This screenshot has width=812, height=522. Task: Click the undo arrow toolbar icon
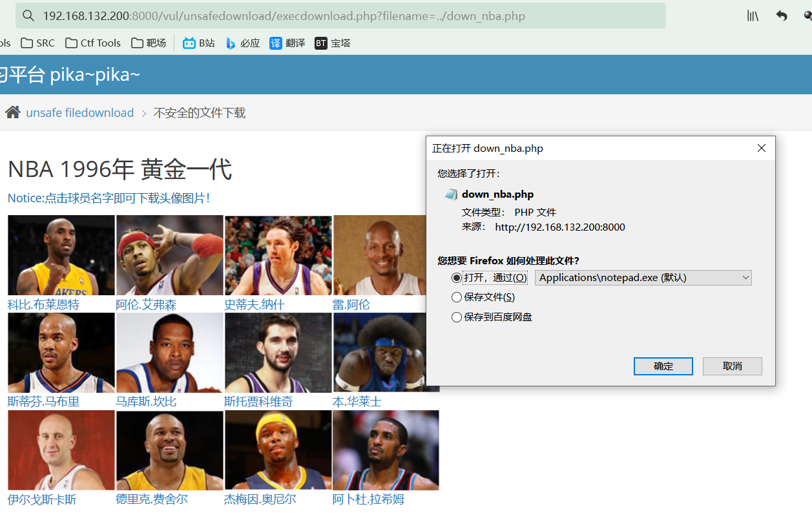782,16
